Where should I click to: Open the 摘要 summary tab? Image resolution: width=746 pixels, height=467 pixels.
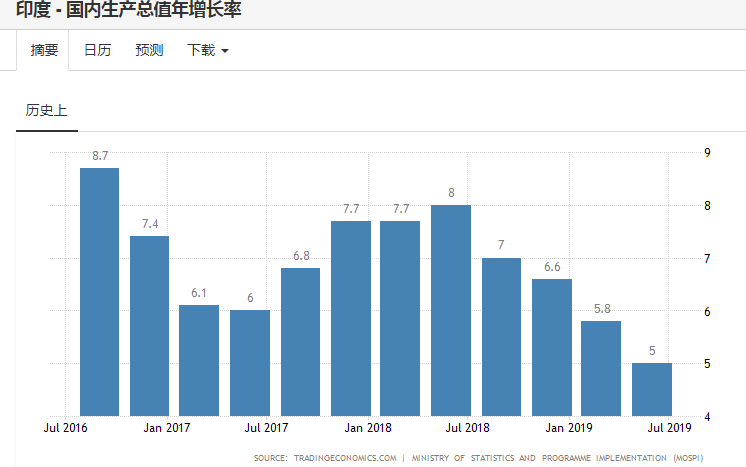tap(44, 50)
